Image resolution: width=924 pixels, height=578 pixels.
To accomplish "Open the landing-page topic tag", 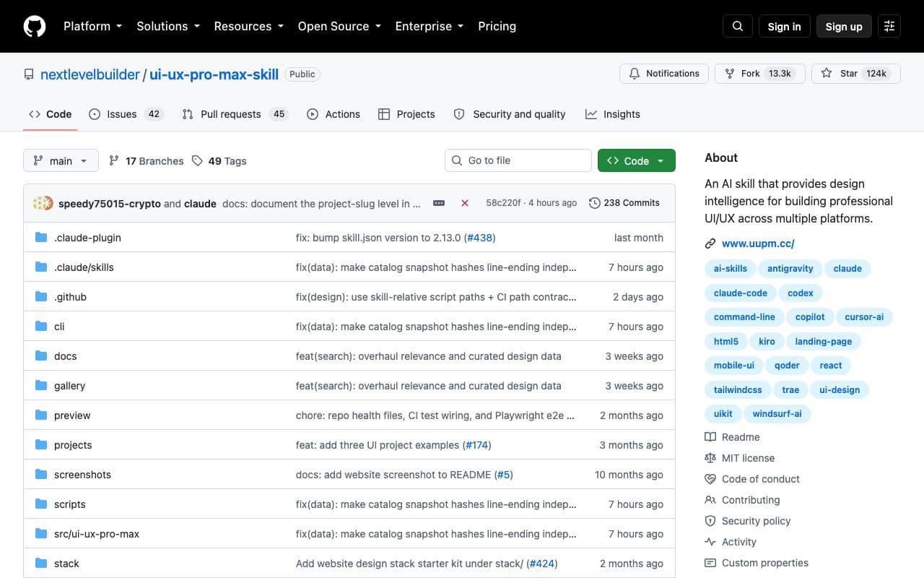I will (x=823, y=341).
